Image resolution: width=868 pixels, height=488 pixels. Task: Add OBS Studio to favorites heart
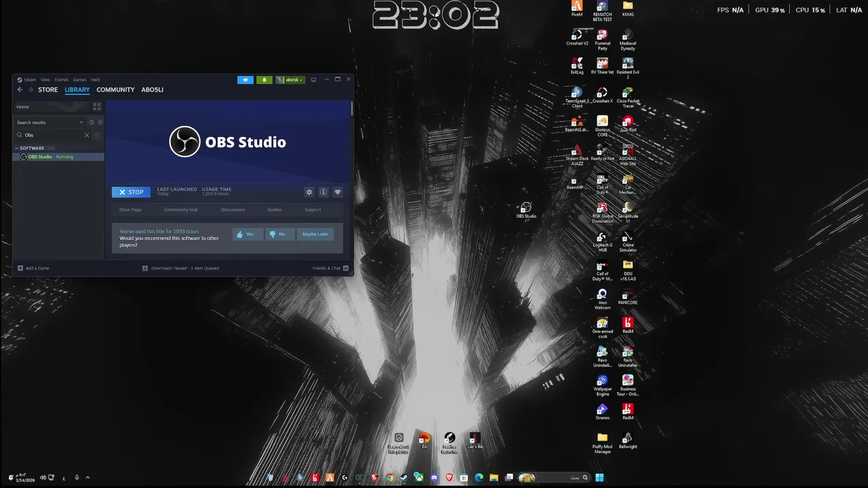point(338,192)
